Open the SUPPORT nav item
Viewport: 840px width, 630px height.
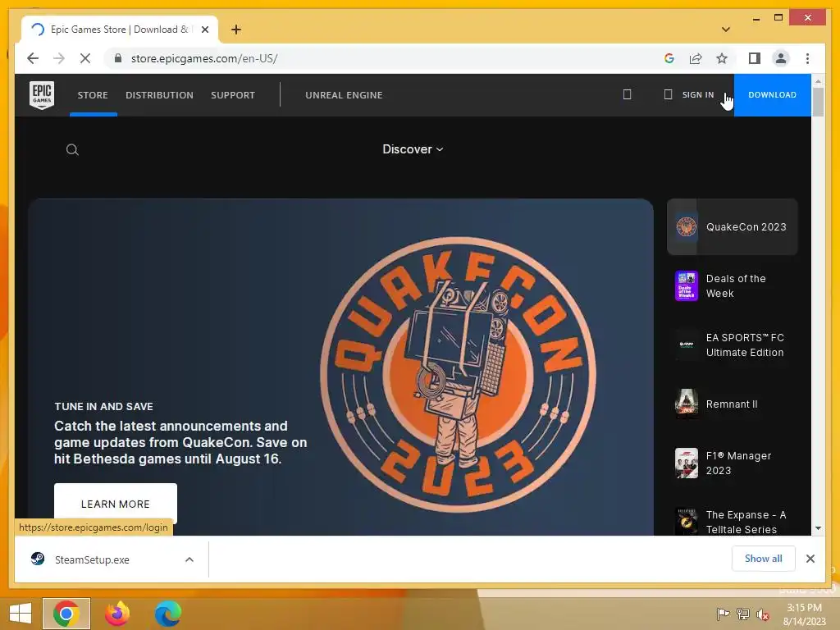[x=232, y=95]
